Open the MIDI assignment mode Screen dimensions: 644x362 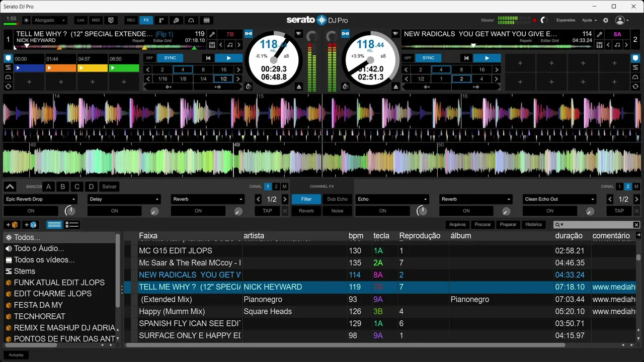[96, 20]
